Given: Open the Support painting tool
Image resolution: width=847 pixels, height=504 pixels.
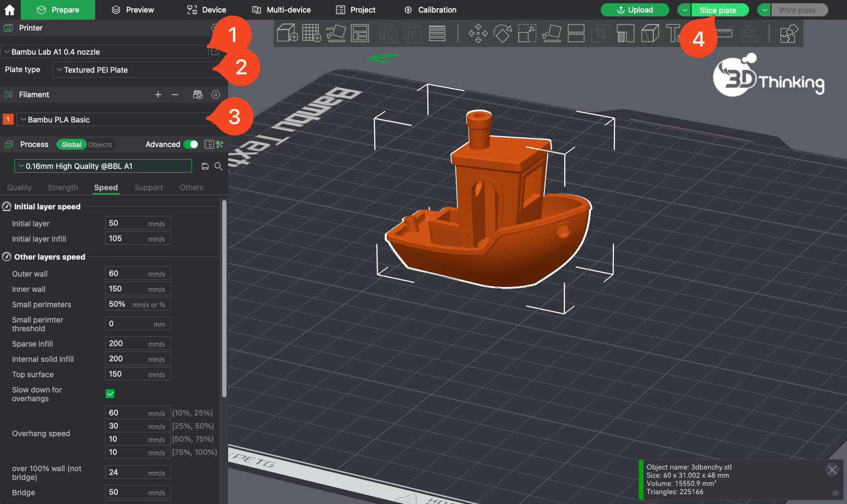Looking at the screenshot, I should 625,33.
